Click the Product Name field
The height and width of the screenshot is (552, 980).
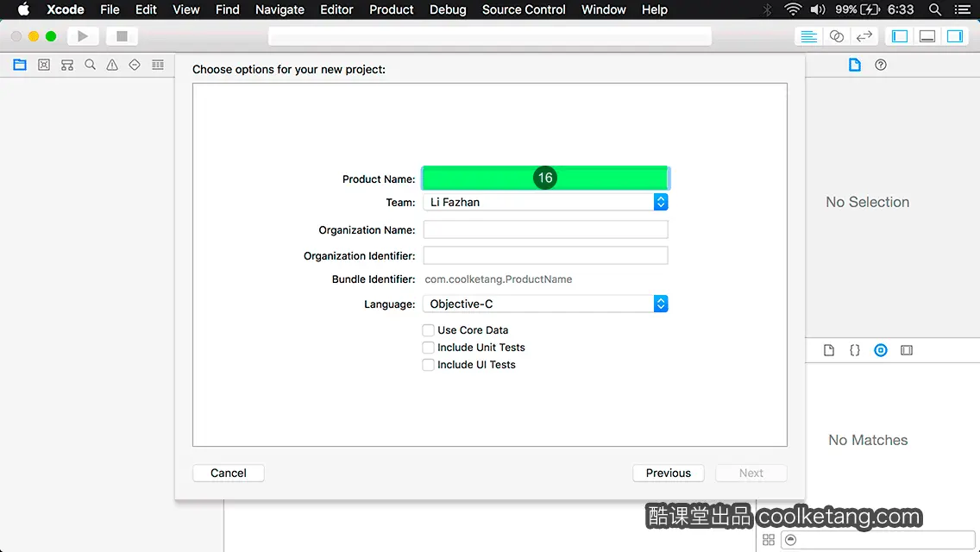[x=545, y=179]
